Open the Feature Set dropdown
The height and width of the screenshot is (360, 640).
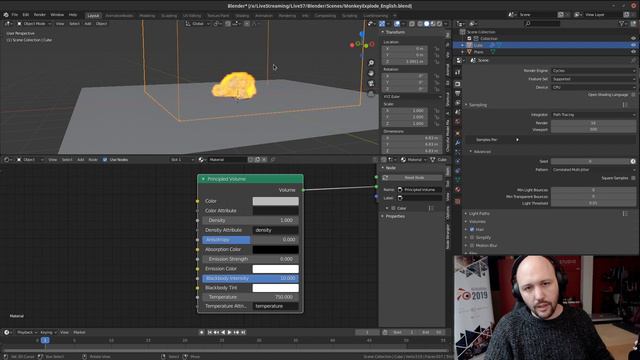pyautogui.click(x=593, y=79)
